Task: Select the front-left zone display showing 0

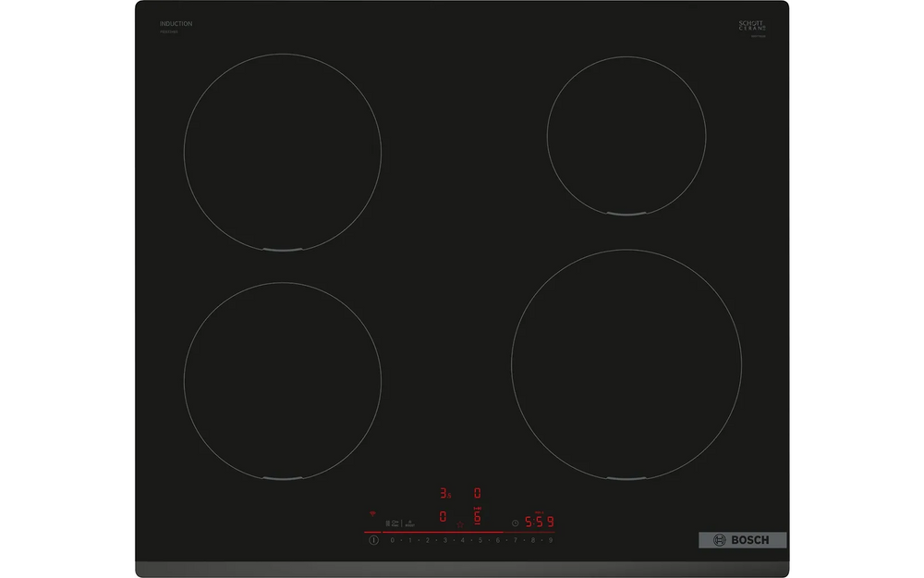Action: click(444, 517)
